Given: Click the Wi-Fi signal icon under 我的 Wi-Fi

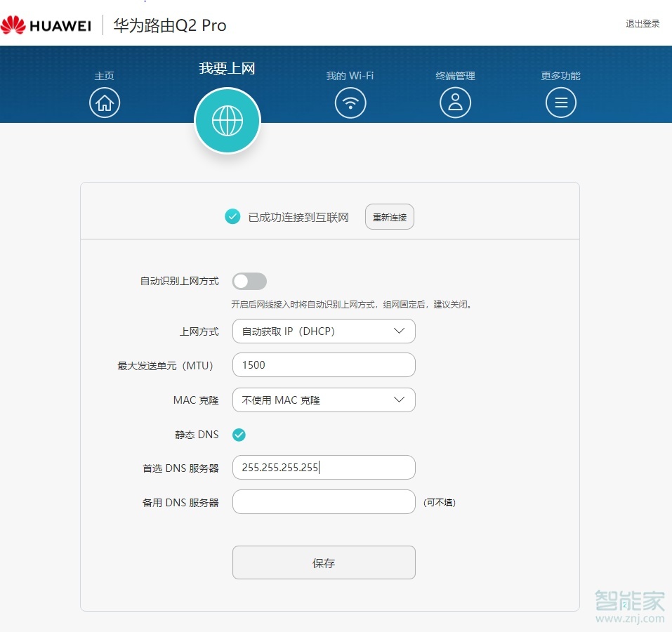Looking at the screenshot, I should tap(350, 103).
